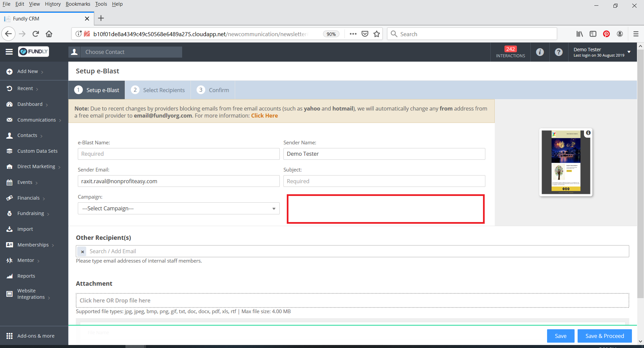The height and width of the screenshot is (348, 644).
Task: Click the info icon on template thumbnail
Action: 588,133
